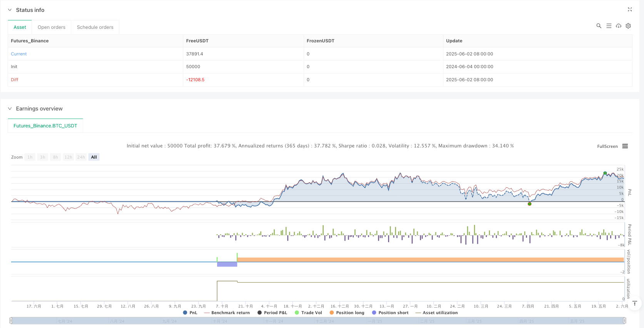
Task: Open the settings gear icon
Action: pos(628,26)
